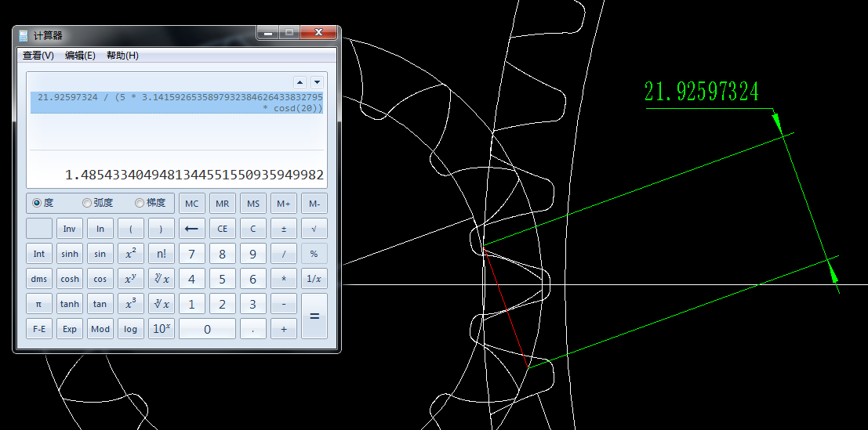Click the cosh key
Screen dimensions: 868x430
pos(69,279)
